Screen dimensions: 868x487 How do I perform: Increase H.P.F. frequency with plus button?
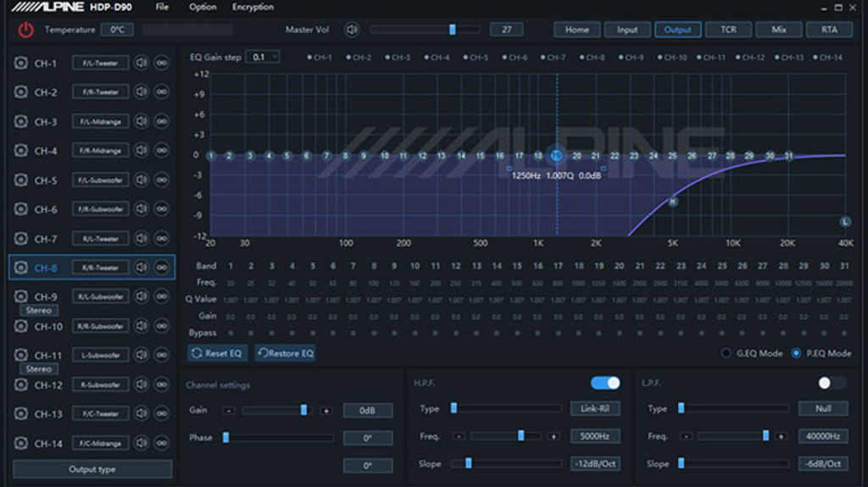[x=554, y=437]
